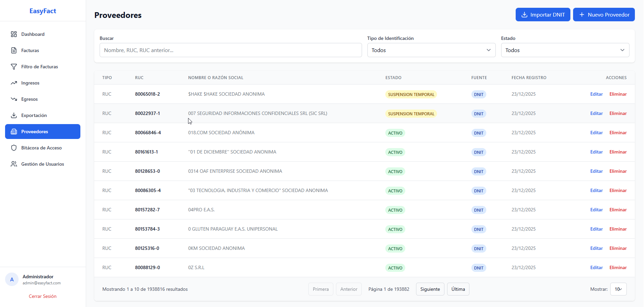
Task: Click the upward trend icon for Ingresos
Action: tap(14, 83)
